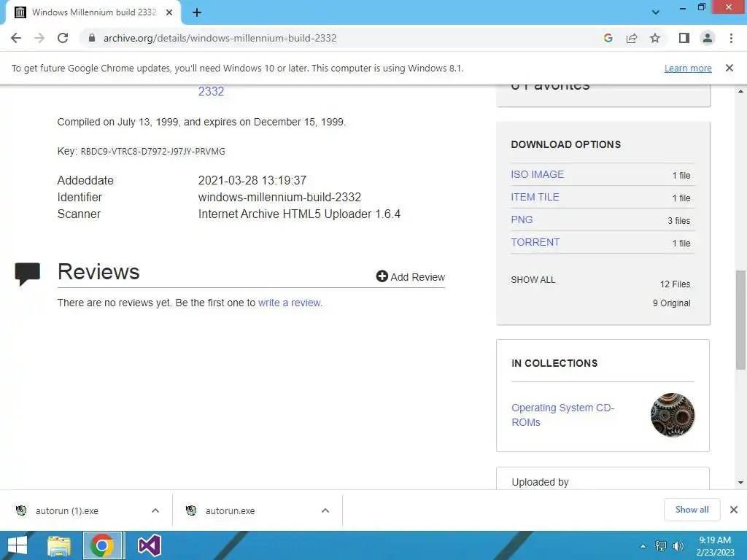Screen dimensions: 747x560
Task: Click the gears thumbnail for the collection
Action: [x=672, y=415]
